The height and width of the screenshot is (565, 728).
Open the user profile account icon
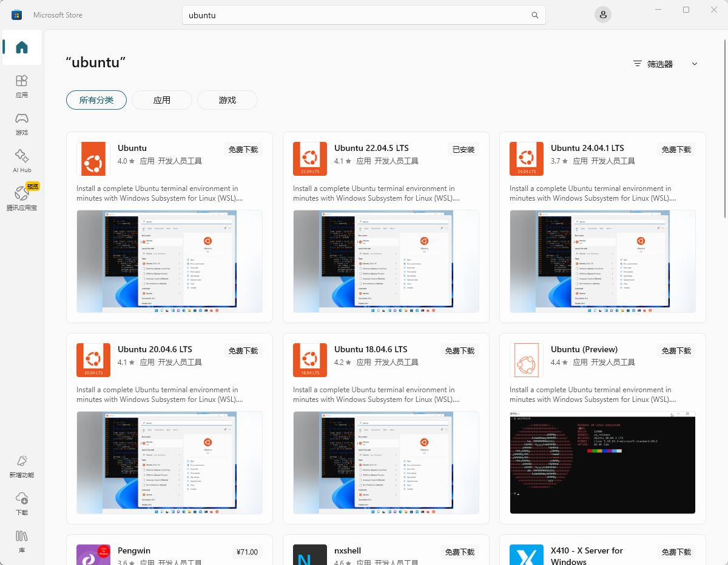click(x=602, y=15)
